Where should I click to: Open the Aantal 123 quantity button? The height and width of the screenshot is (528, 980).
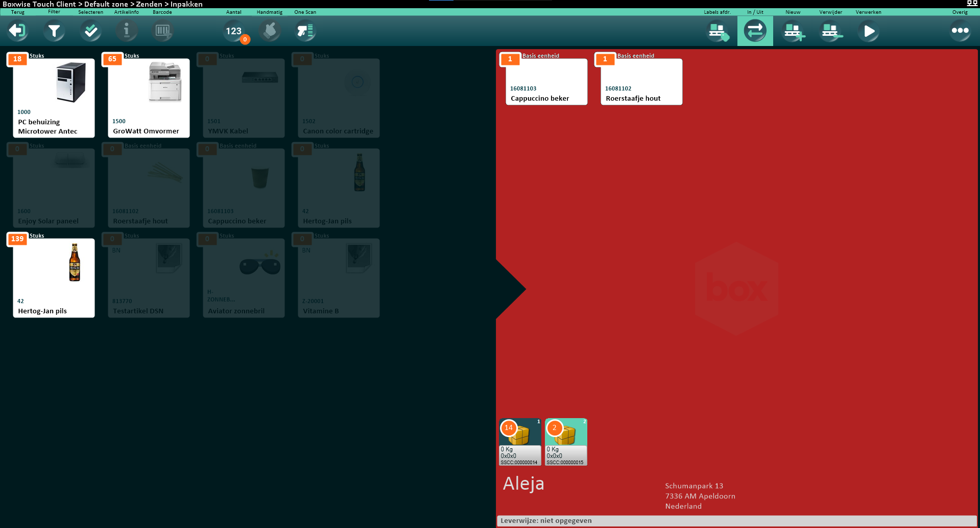coord(234,31)
